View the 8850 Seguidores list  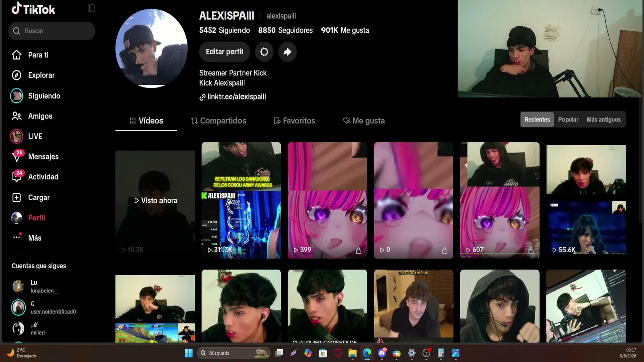285,30
